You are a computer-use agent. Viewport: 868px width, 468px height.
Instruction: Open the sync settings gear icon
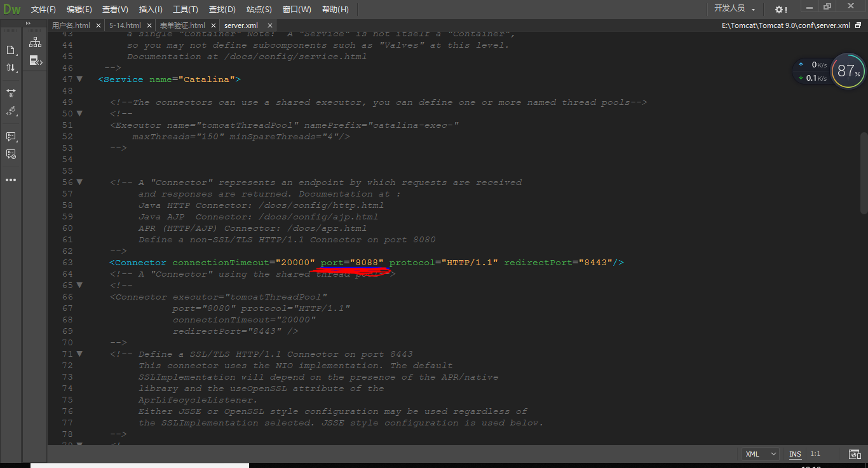[780, 9]
